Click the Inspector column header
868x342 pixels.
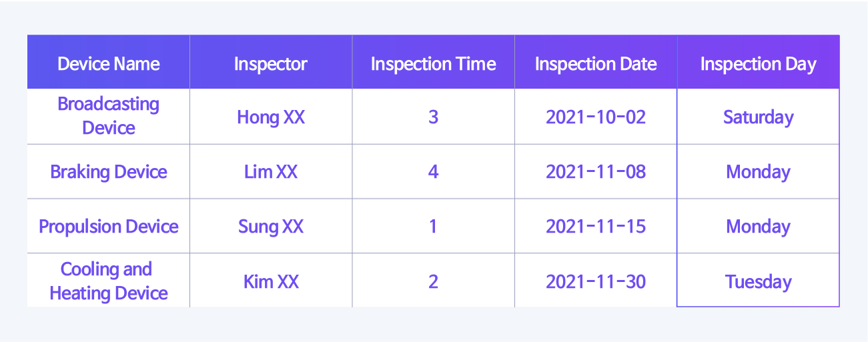pos(271,64)
